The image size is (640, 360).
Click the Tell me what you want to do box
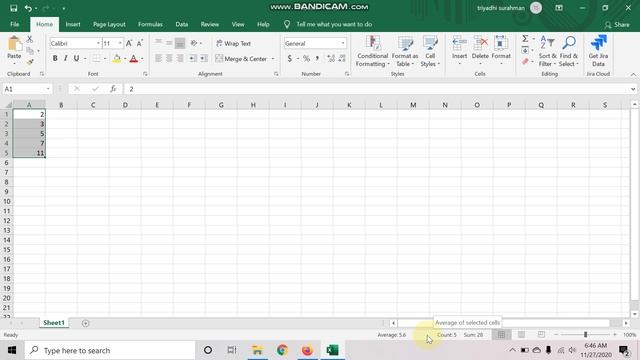point(334,24)
